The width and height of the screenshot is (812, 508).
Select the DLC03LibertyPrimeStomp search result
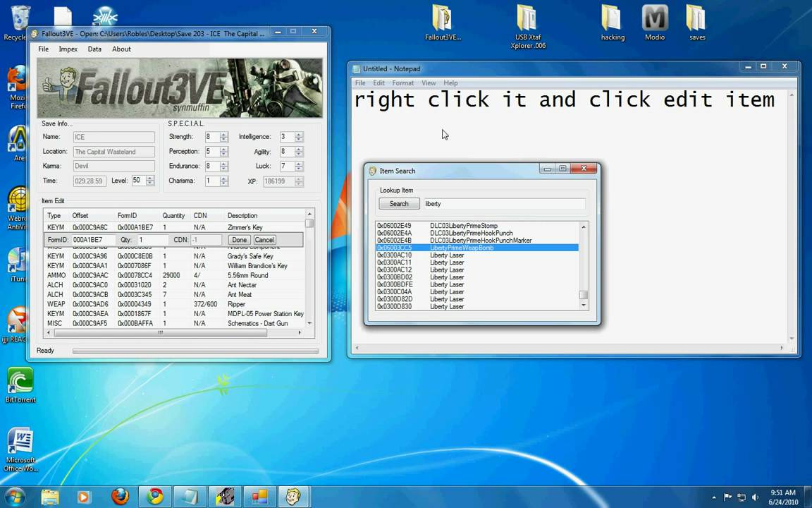pos(476,226)
